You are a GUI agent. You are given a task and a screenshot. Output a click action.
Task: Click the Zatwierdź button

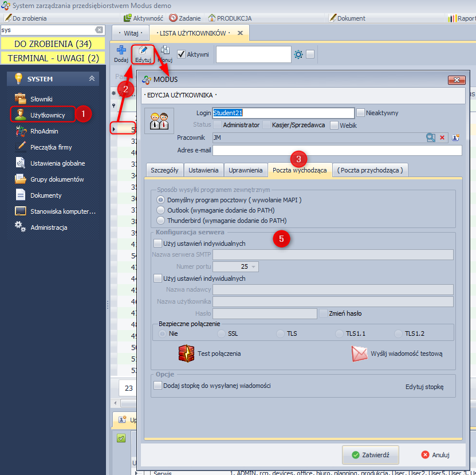point(370,454)
